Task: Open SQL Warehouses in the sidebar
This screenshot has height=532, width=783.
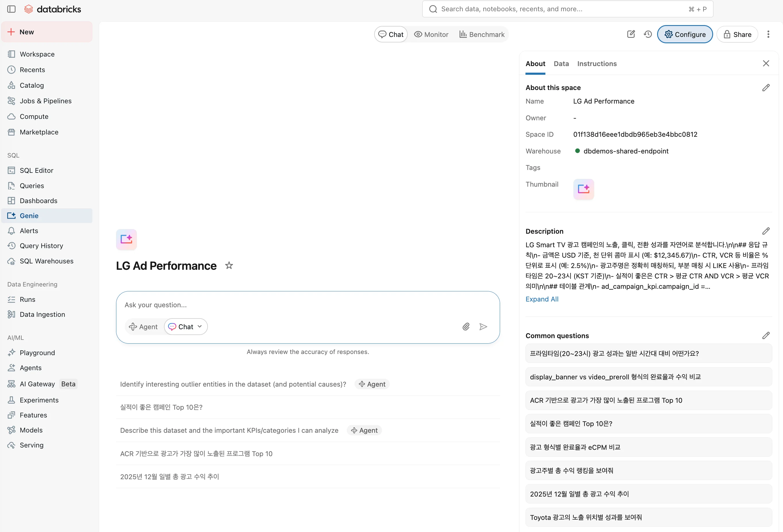Action: (x=47, y=261)
